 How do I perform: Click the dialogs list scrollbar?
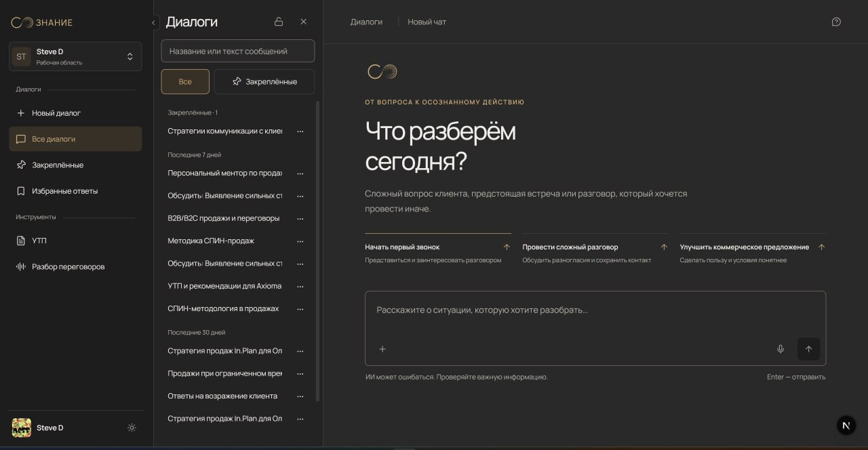[x=317, y=251]
